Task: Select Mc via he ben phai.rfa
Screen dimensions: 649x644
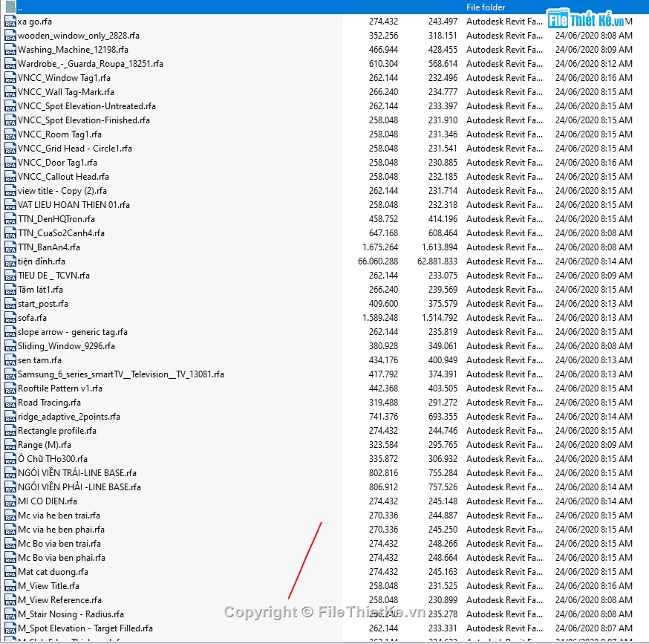Action: click(x=61, y=530)
